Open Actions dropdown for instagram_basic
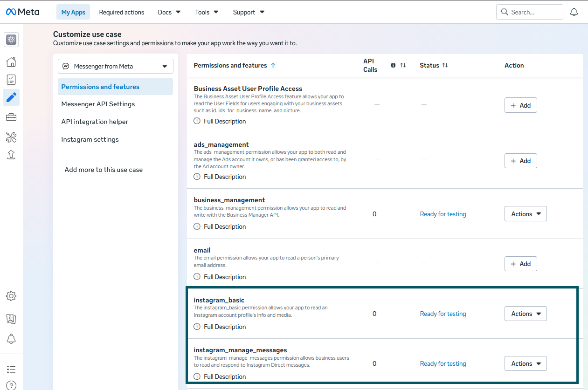Screen dimensions: 588x390 (x=526, y=314)
